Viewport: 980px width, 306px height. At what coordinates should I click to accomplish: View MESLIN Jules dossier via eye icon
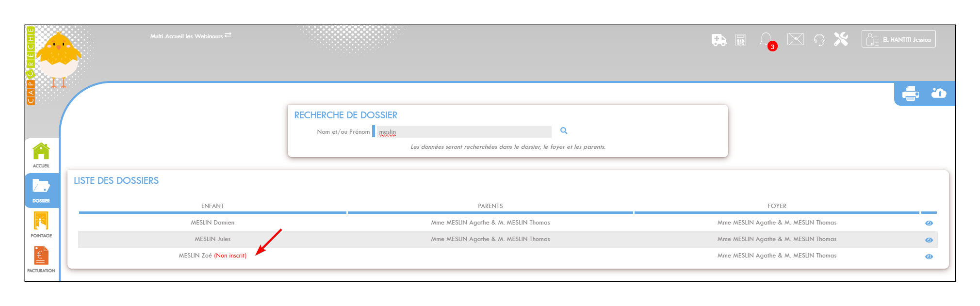coord(929,240)
